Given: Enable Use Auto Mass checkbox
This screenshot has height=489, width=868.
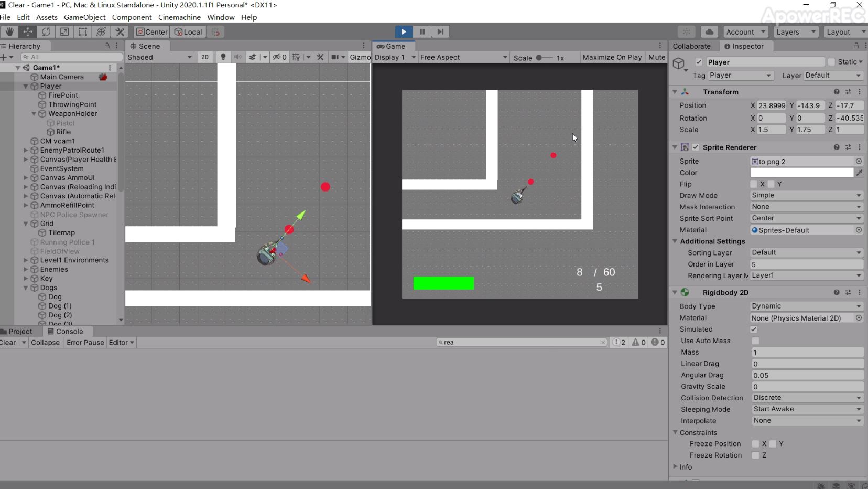Looking at the screenshot, I should click(x=755, y=341).
